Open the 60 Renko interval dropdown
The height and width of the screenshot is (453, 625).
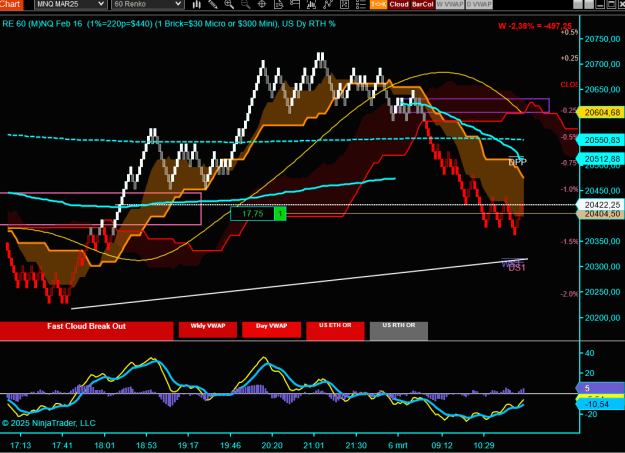147,4
